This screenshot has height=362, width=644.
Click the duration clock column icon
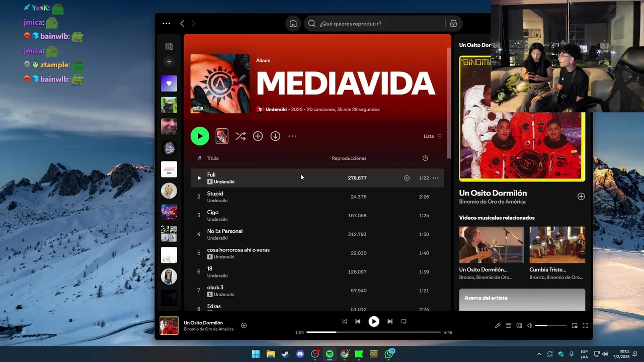[x=425, y=158]
